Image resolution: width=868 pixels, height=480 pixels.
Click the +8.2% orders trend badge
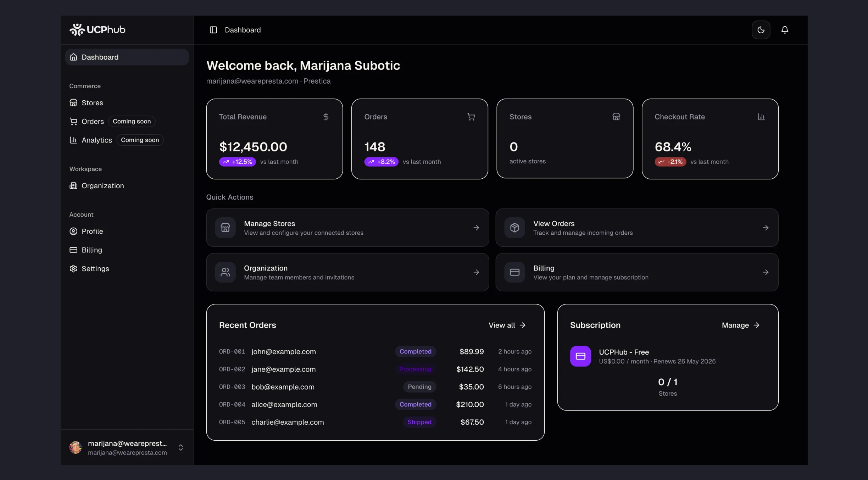point(382,162)
